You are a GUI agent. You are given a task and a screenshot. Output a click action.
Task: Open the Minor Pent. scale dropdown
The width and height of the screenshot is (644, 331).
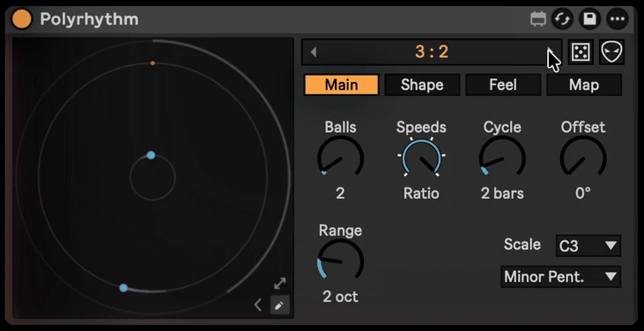pyautogui.click(x=560, y=276)
